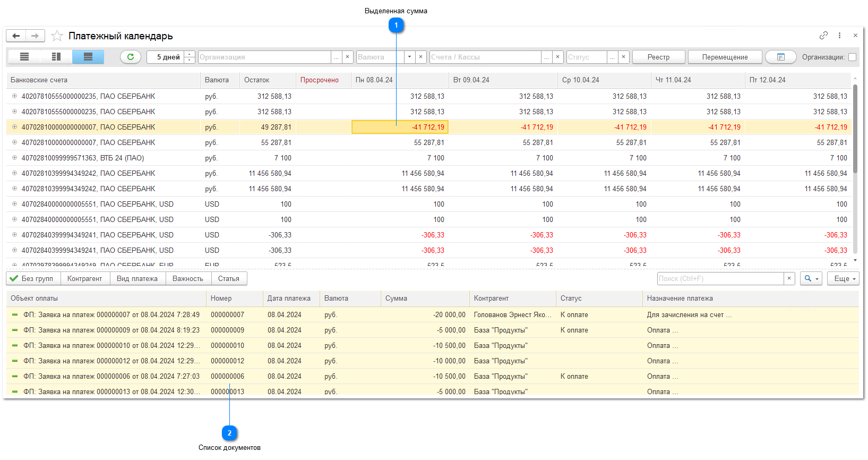
Task: Toggle the Организации checkbox
Action: 853,57
